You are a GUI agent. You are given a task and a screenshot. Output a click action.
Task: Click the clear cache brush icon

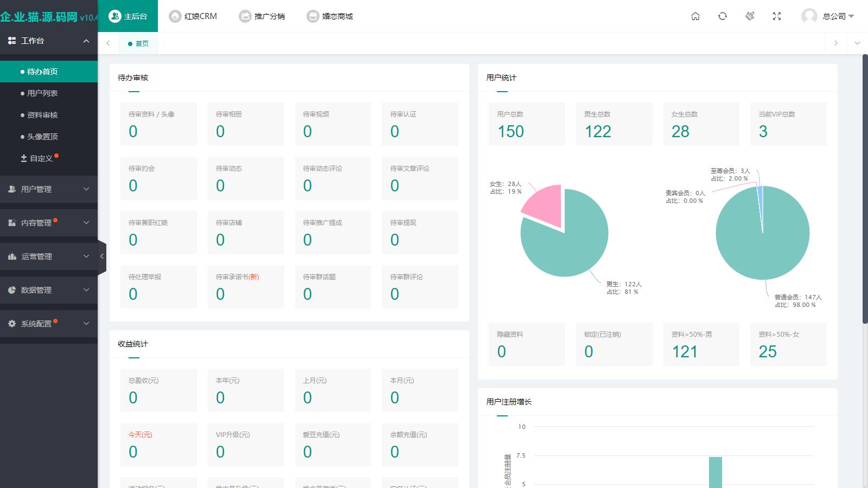tap(750, 16)
